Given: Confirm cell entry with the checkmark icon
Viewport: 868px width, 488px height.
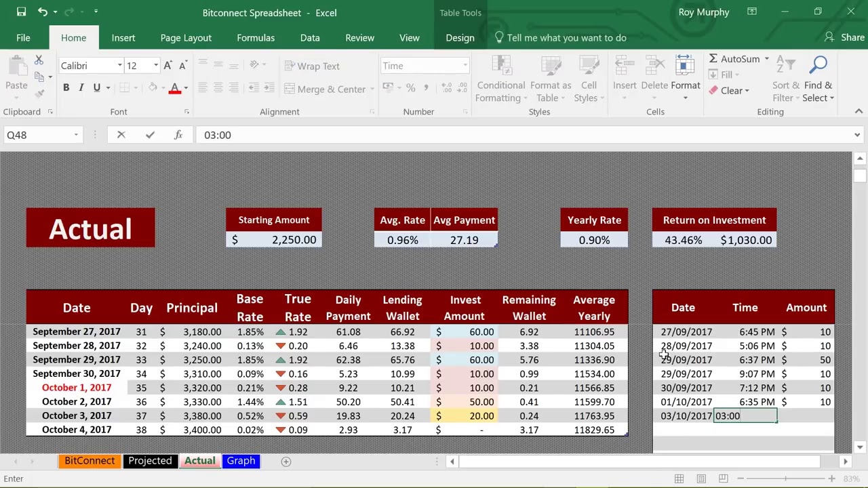Looking at the screenshot, I should [x=150, y=135].
